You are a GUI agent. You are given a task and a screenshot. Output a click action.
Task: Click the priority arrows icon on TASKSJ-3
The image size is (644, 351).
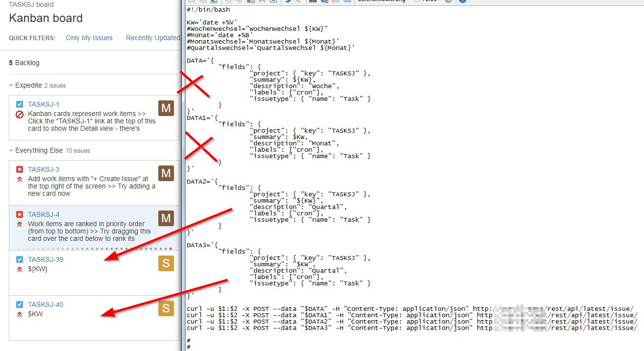[x=20, y=179]
